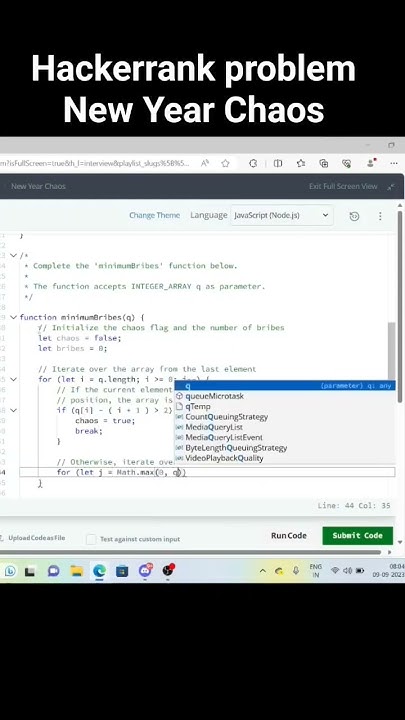This screenshot has height=720, width=405.
Task: Click the Run Code button
Action: pyautogui.click(x=288, y=536)
